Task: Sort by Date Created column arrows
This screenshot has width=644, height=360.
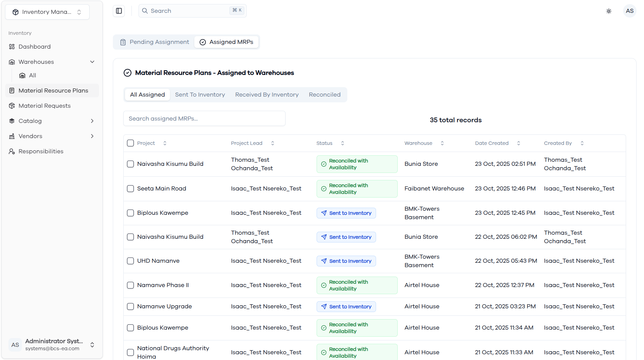Action: click(518, 143)
